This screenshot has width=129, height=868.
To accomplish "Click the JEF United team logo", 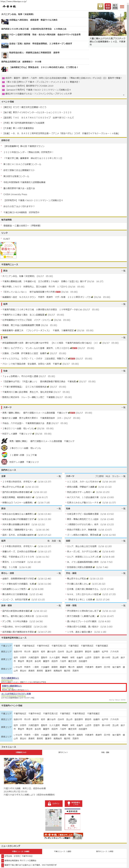I will point(4,455).
